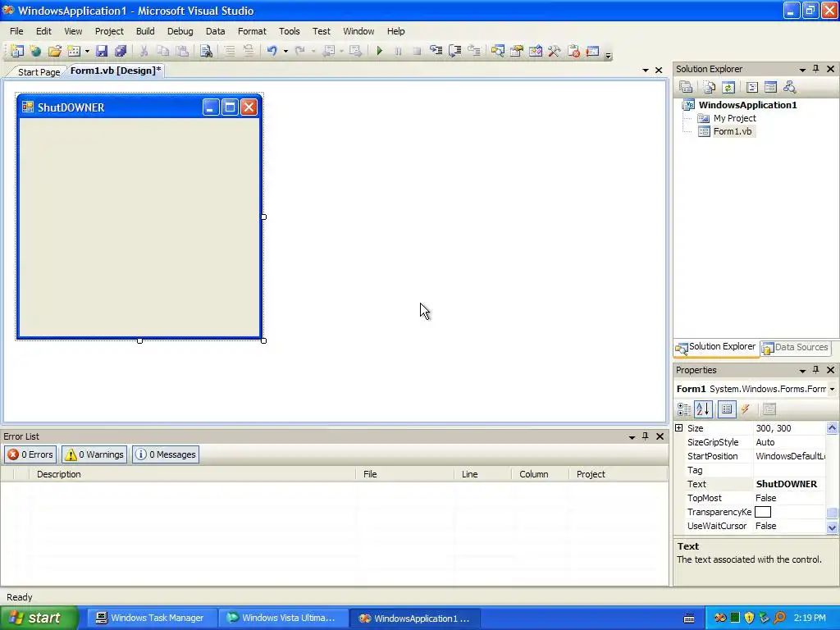Click the TransparencyKey color swatch
Viewport: 840px width, 630px height.
[762, 512]
